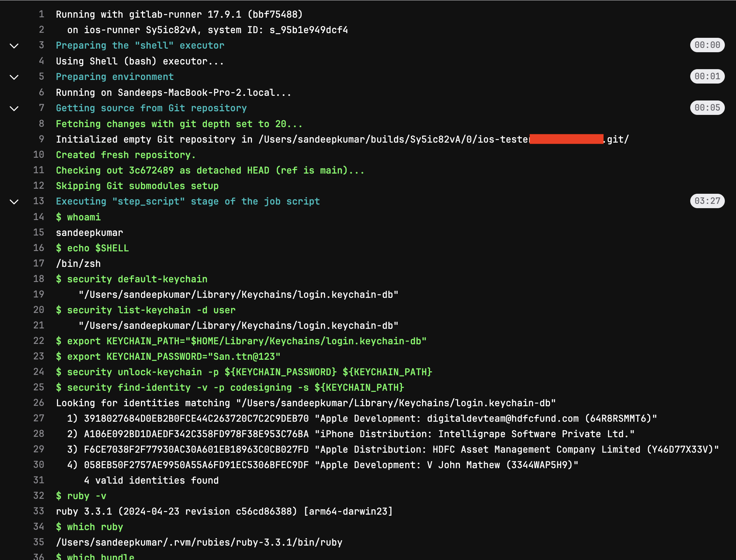The width and height of the screenshot is (736, 560).
Task: Click '$ security list-keychain -d user' command
Action: 146,310
